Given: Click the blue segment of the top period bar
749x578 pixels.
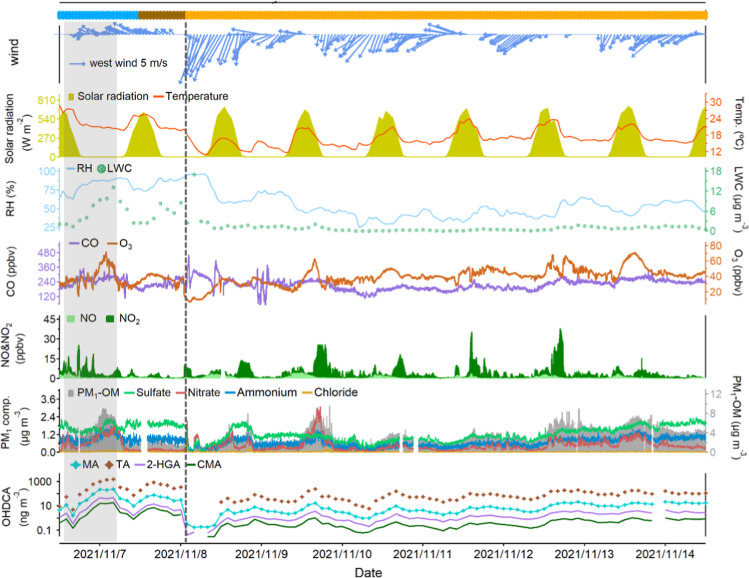Looking at the screenshot, I should click(98, 15).
